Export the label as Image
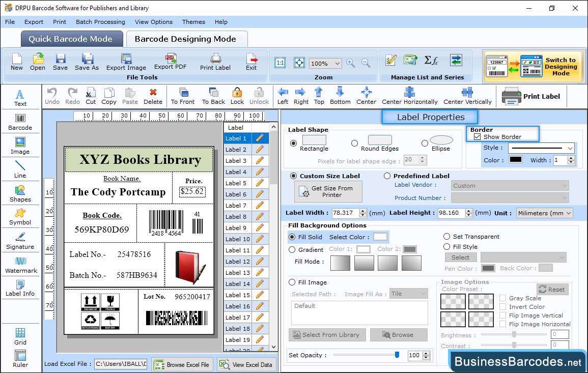This screenshot has height=373, width=588. point(126,62)
